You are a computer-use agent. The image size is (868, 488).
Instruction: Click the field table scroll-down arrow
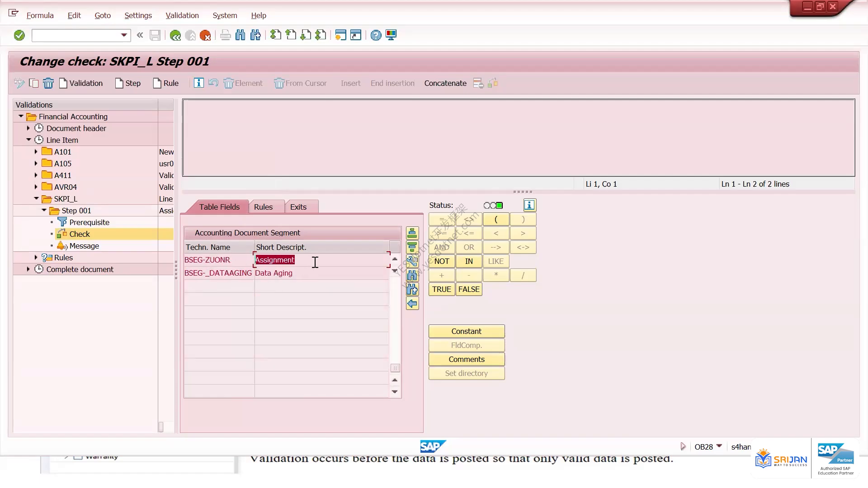pos(395,392)
